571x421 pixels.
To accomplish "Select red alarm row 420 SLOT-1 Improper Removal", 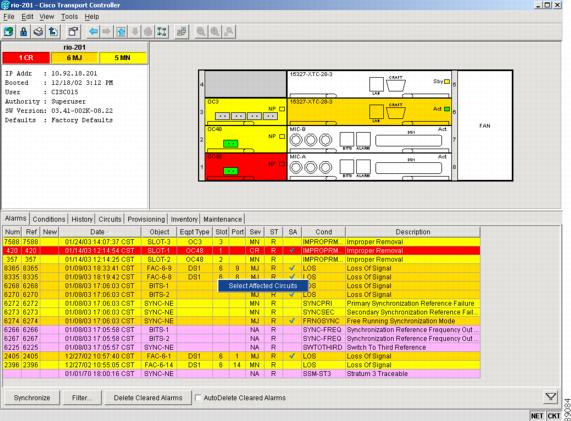I will pyautogui.click(x=241, y=251).
